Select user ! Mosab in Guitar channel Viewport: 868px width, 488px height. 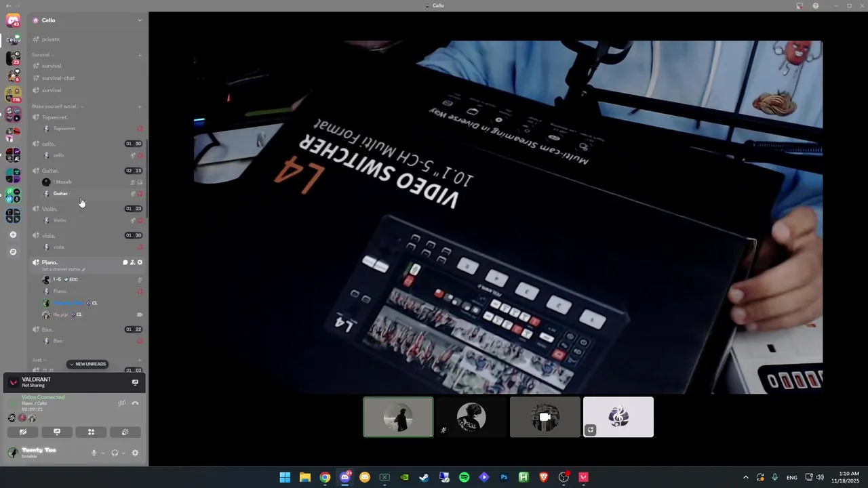(92, 182)
